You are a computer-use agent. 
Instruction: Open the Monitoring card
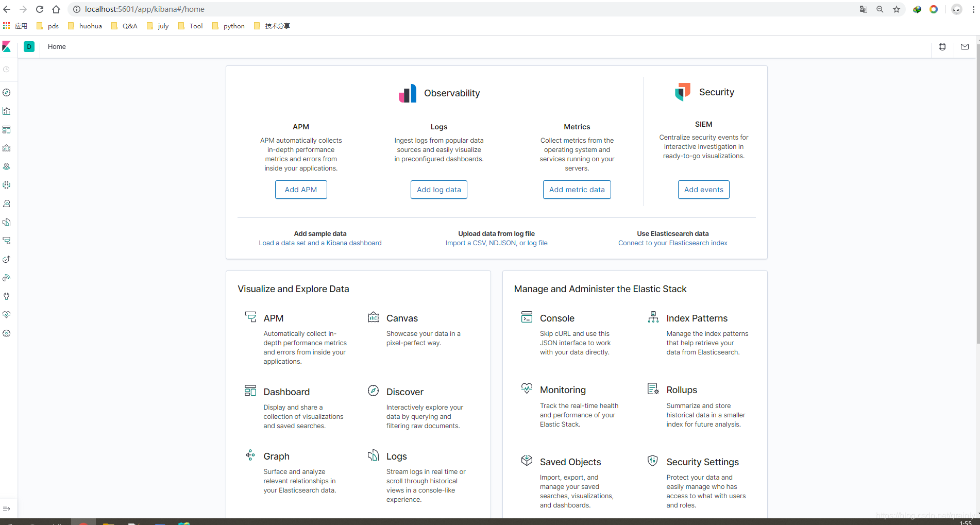pyautogui.click(x=573, y=405)
